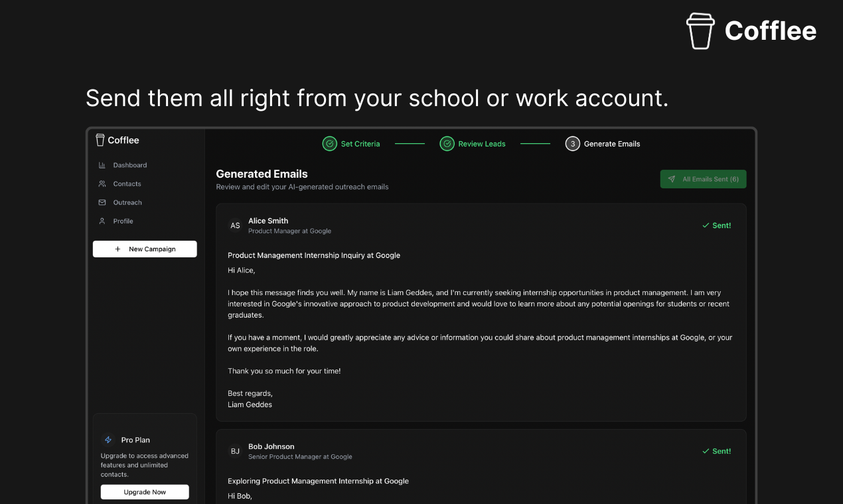Click the plus icon on New Campaign
843x504 pixels.
click(118, 249)
